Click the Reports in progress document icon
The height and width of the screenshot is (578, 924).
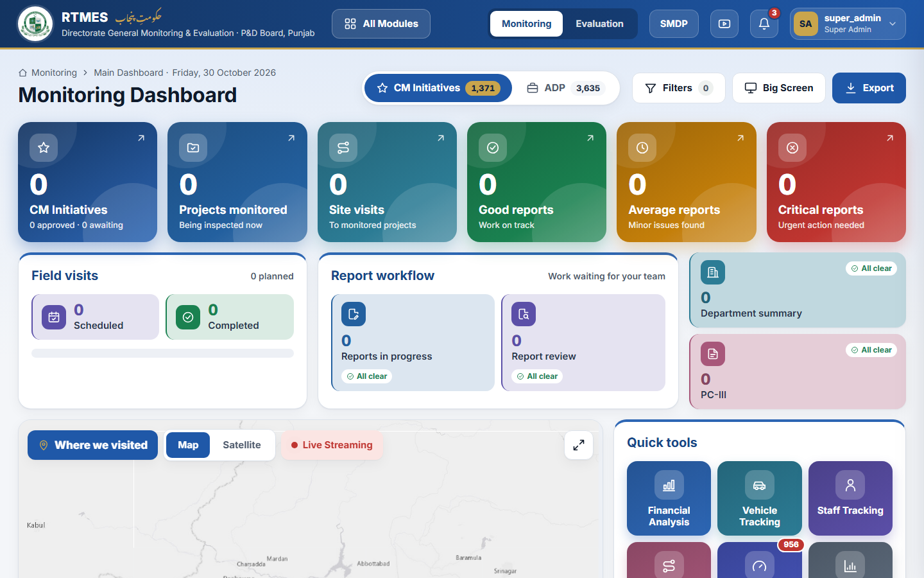tap(354, 314)
